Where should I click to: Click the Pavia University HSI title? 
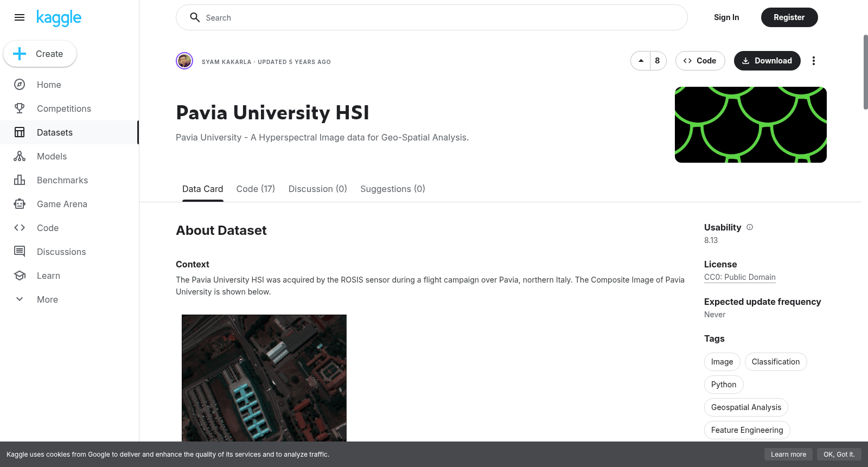coord(272,113)
